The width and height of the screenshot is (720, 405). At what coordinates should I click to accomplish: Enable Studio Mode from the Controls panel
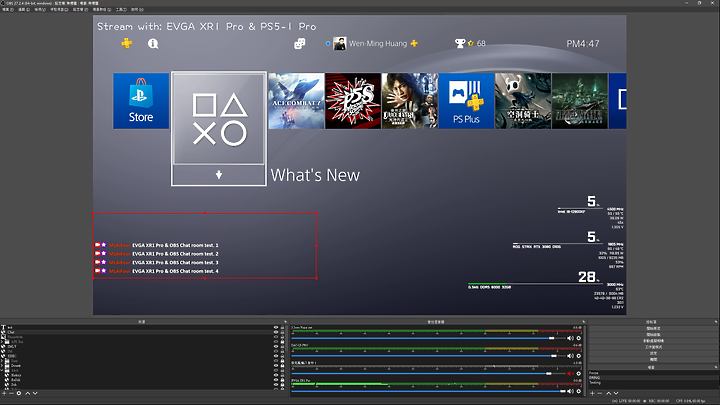653,347
